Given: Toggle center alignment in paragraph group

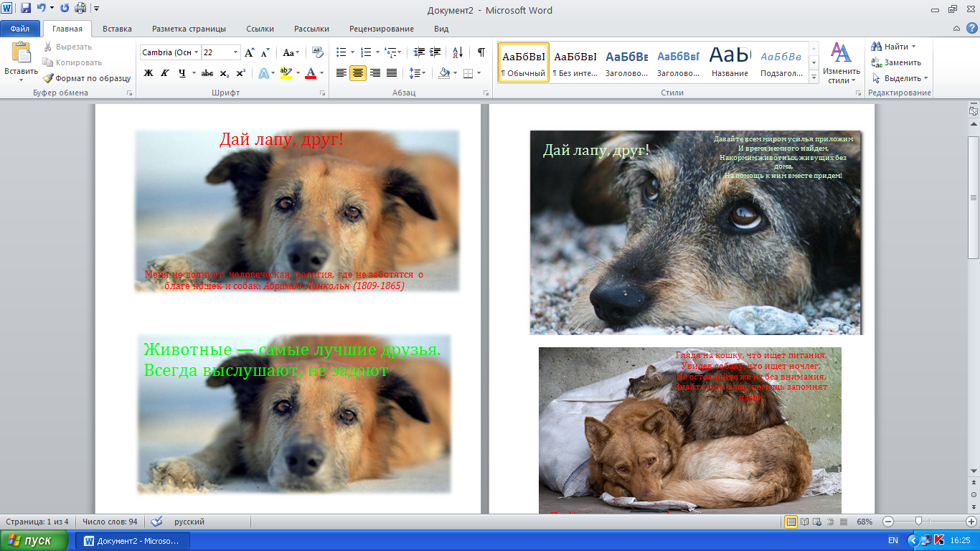Looking at the screenshot, I should [358, 73].
